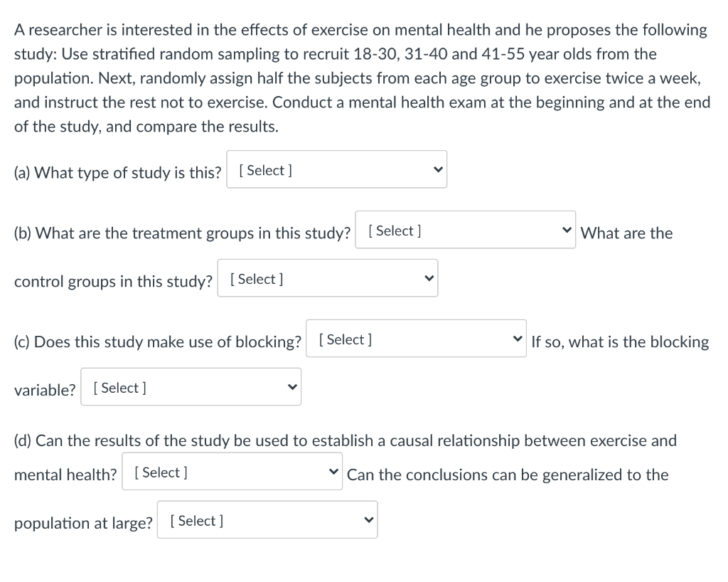The height and width of the screenshot is (582, 728).
Task: Open the control groups dropdown in question (b)
Action: click(327, 277)
